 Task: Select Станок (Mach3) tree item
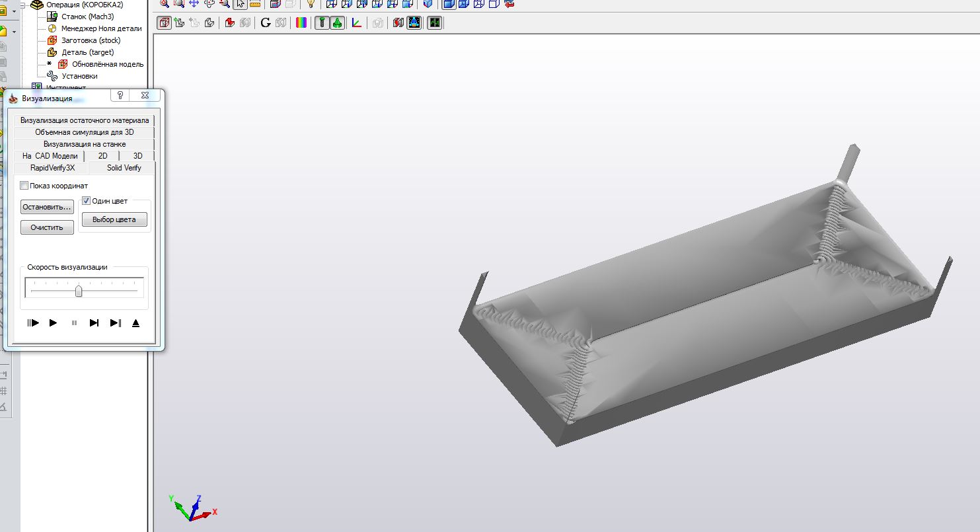coord(88,17)
